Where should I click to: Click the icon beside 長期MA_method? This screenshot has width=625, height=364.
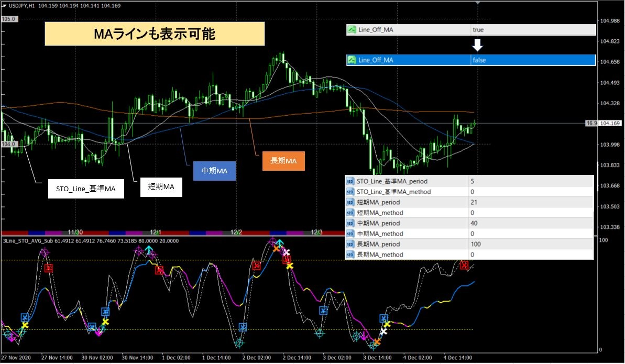350,255
